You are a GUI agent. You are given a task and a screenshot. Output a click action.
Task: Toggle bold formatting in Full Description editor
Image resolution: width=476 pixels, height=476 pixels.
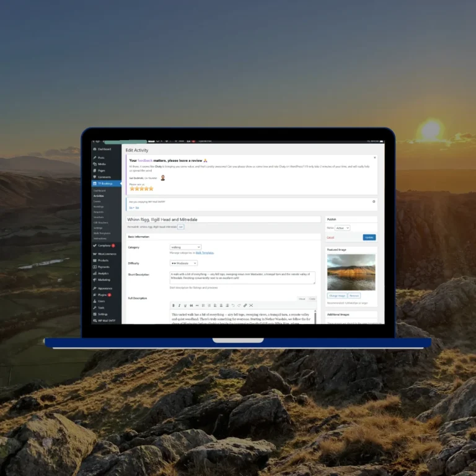(x=174, y=306)
